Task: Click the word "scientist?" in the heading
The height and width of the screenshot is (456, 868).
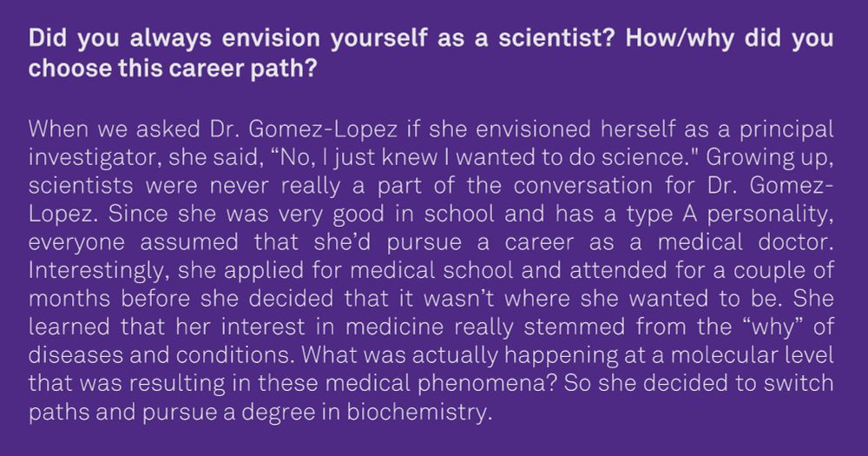Action: (x=556, y=38)
